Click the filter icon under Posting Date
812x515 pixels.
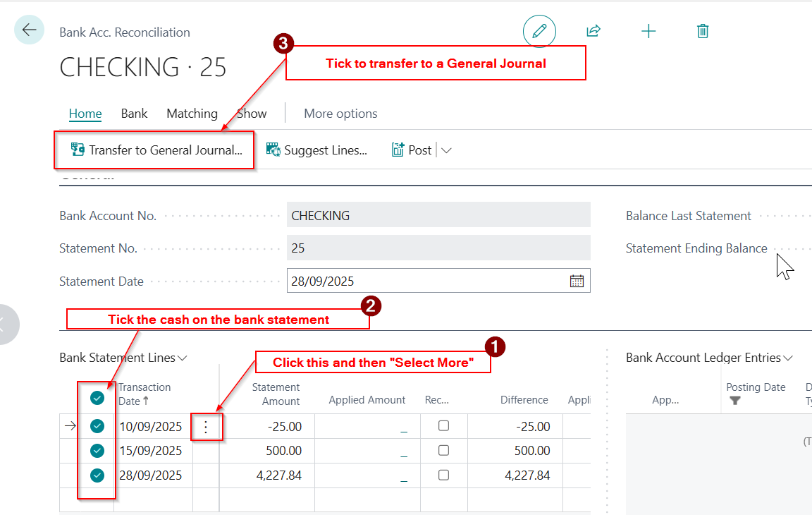click(735, 401)
